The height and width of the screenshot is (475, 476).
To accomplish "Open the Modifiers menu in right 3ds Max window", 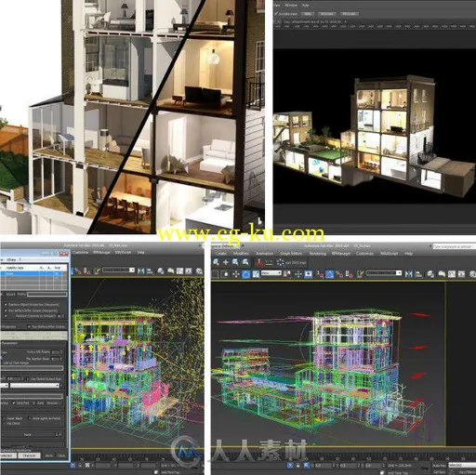I will 241,254.
